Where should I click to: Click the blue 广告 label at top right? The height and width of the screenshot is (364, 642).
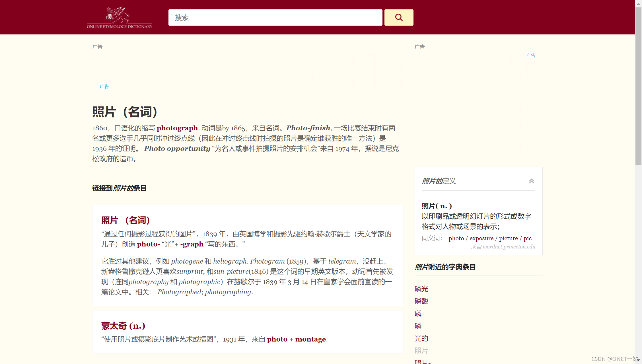click(x=530, y=55)
